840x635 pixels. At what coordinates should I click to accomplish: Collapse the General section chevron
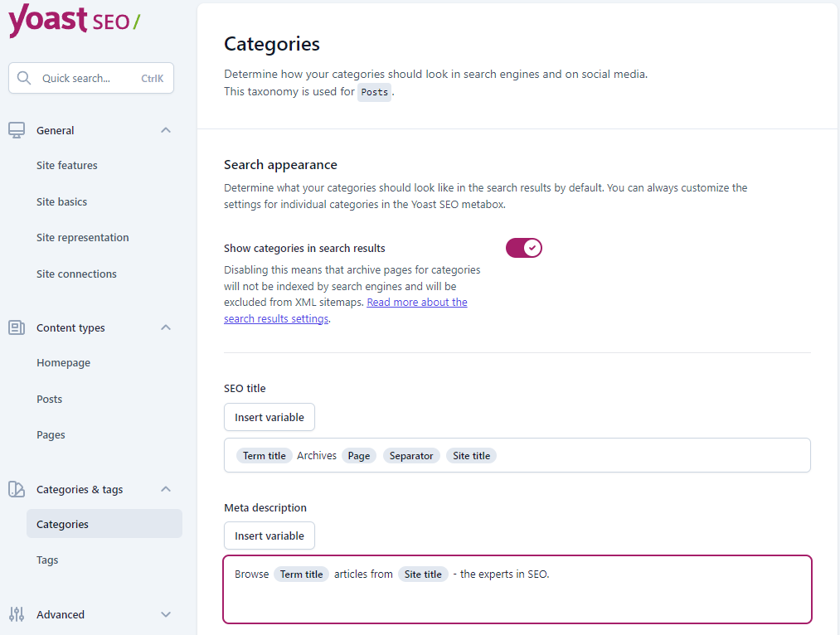[x=166, y=130]
